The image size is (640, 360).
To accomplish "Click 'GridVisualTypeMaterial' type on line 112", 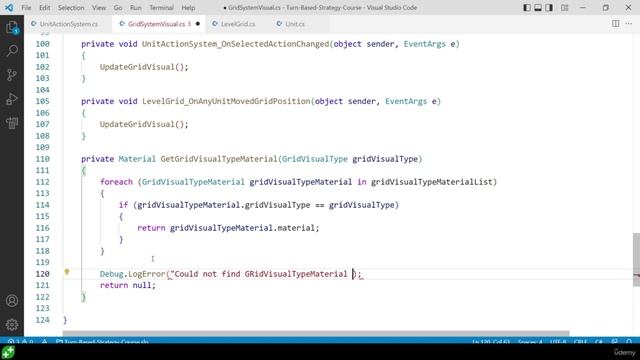I will 193,182.
